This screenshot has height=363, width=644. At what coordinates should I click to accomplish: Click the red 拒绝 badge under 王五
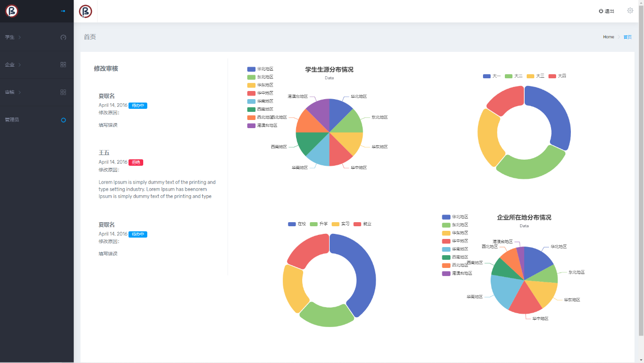[x=136, y=162]
